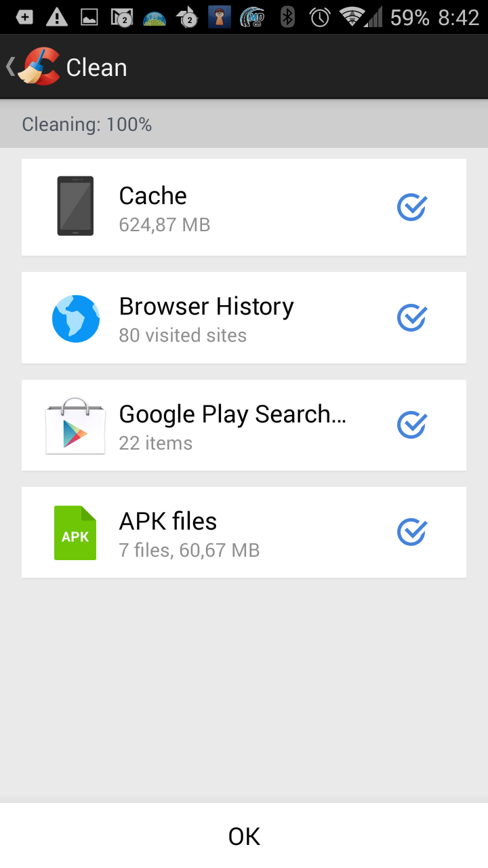This screenshot has height=868, width=488.
Task: Tap the Bluetooth status bar icon
Action: pos(288,17)
